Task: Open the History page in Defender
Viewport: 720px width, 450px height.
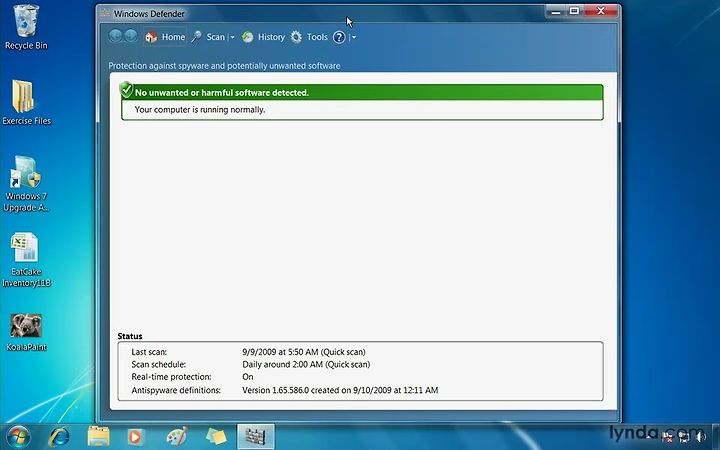Action: (264, 37)
